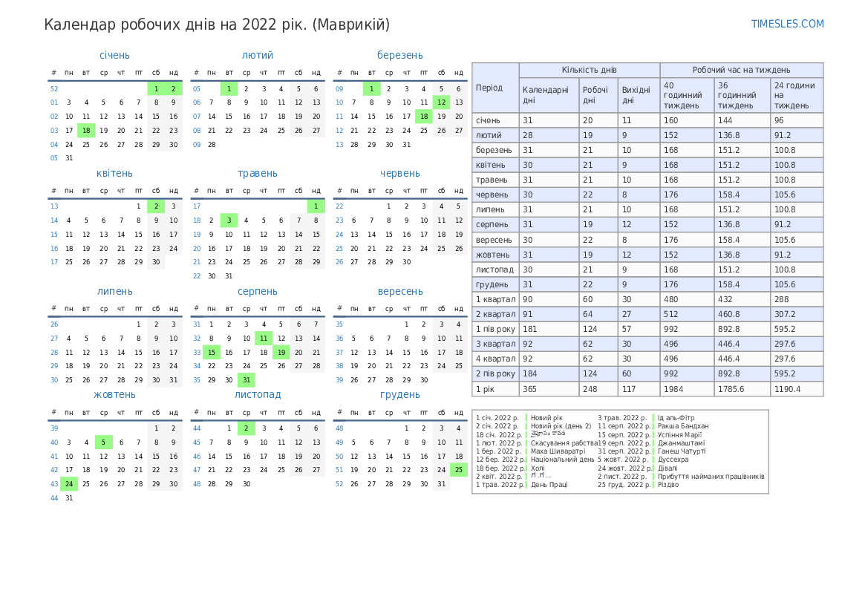Select the '36 годинний тиждень' column header

[742, 95]
